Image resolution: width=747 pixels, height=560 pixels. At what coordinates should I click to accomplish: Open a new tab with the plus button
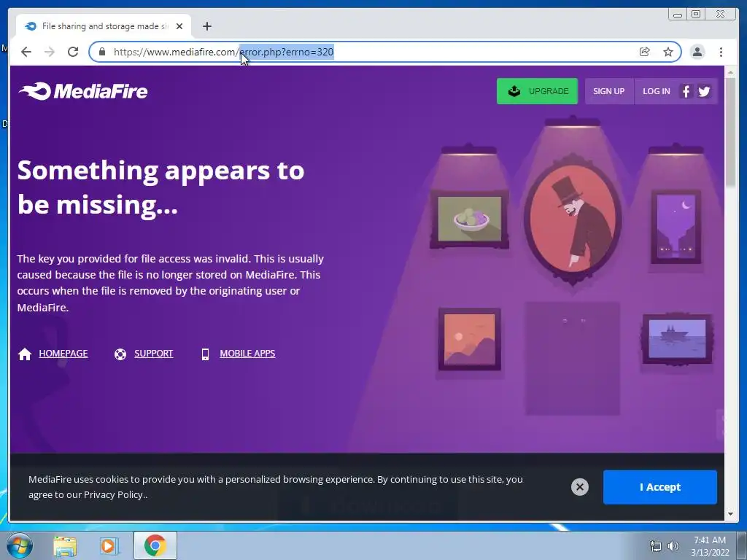(206, 26)
